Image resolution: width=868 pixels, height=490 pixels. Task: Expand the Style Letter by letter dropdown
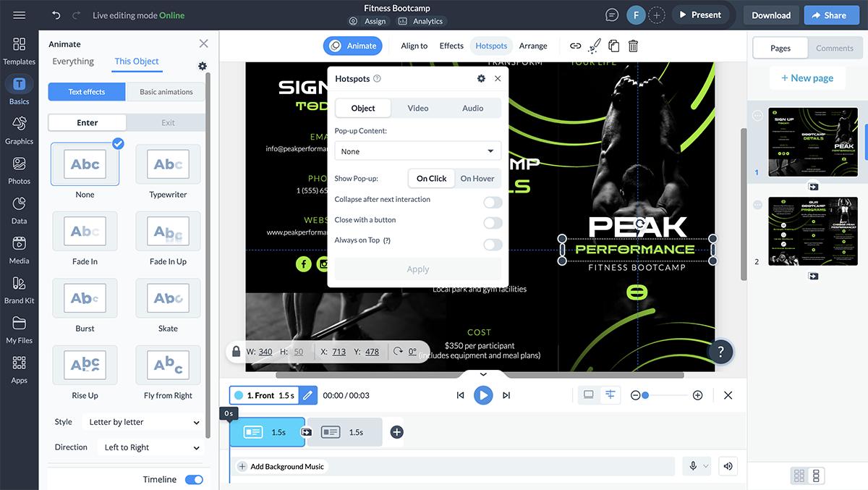[144, 422]
